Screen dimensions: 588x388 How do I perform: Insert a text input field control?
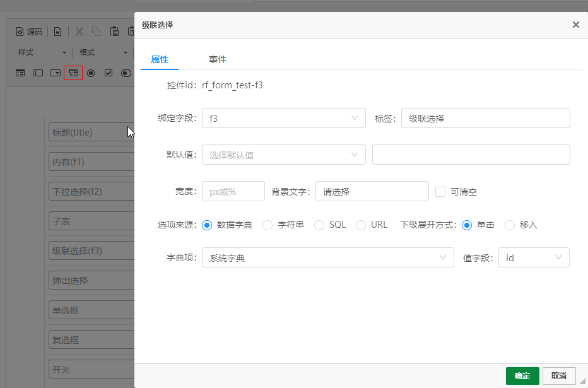click(38, 73)
